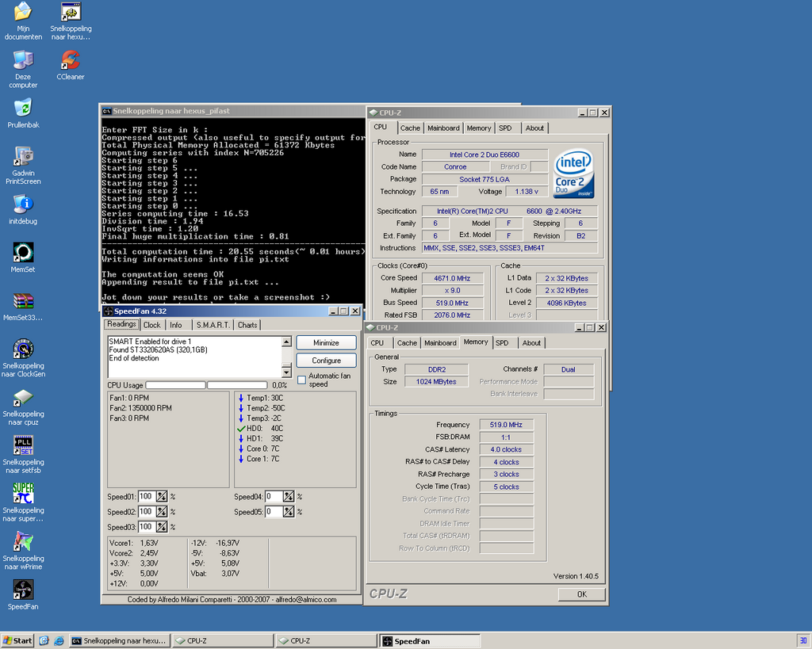Show the Charts tab in SpeedFan
The height and width of the screenshot is (649, 812).
(247, 325)
